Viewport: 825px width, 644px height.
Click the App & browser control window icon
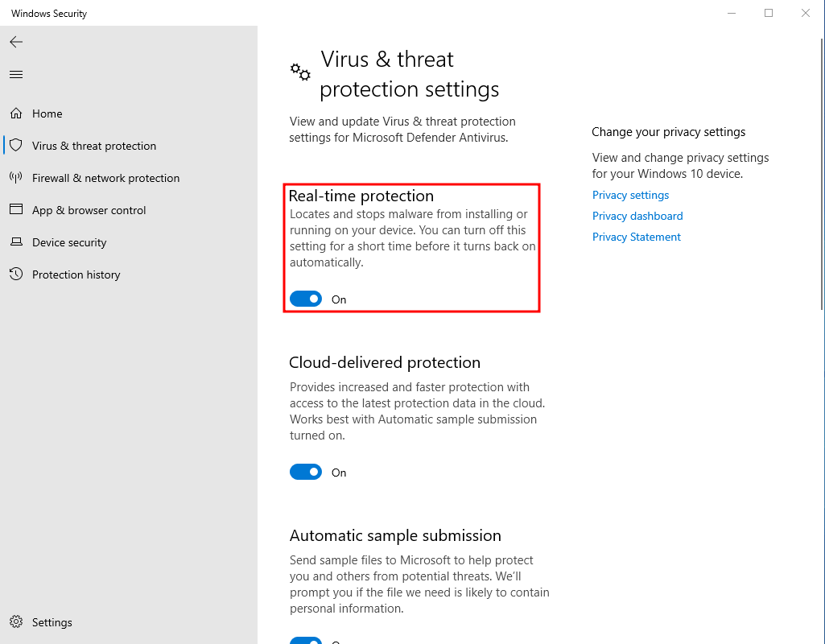pyautogui.click(x=16, y=209)
